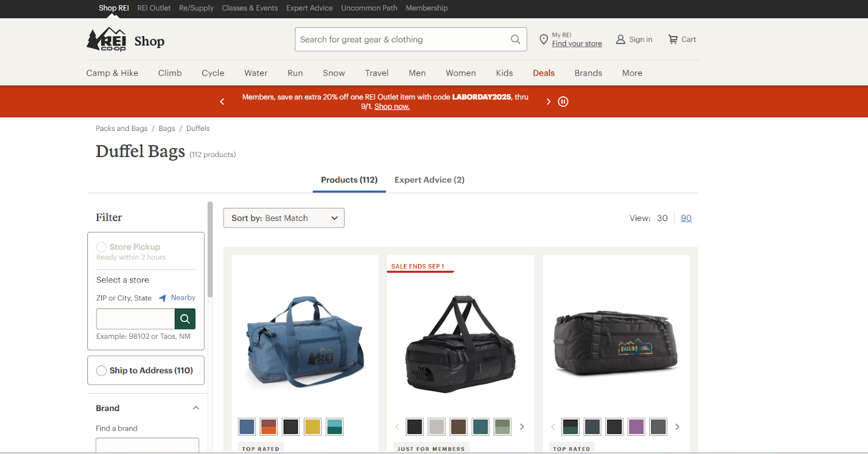Switch to Products (112) tab
This screenshot has height=454, width=868.
pos(349,180)
